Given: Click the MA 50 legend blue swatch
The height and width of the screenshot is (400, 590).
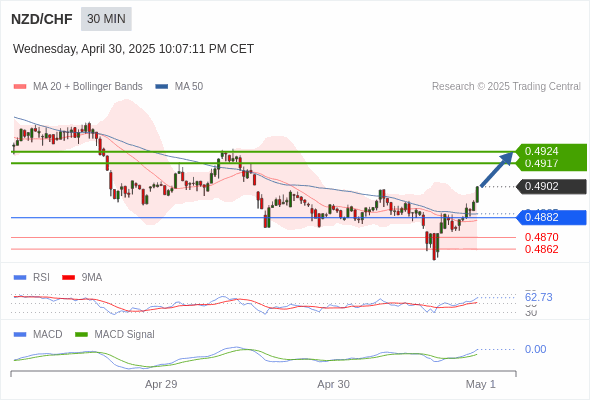Looking at the screenshot, I should 161,87.
